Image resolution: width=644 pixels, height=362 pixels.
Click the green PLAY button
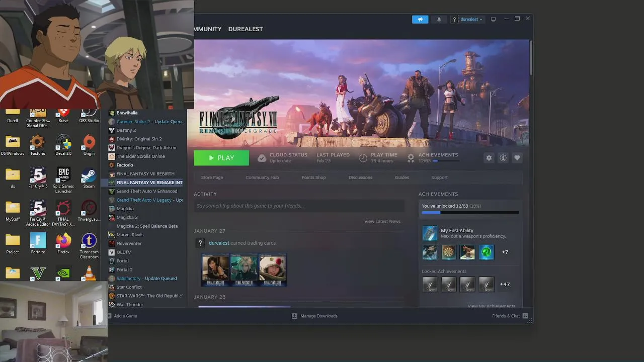[221, 158]
